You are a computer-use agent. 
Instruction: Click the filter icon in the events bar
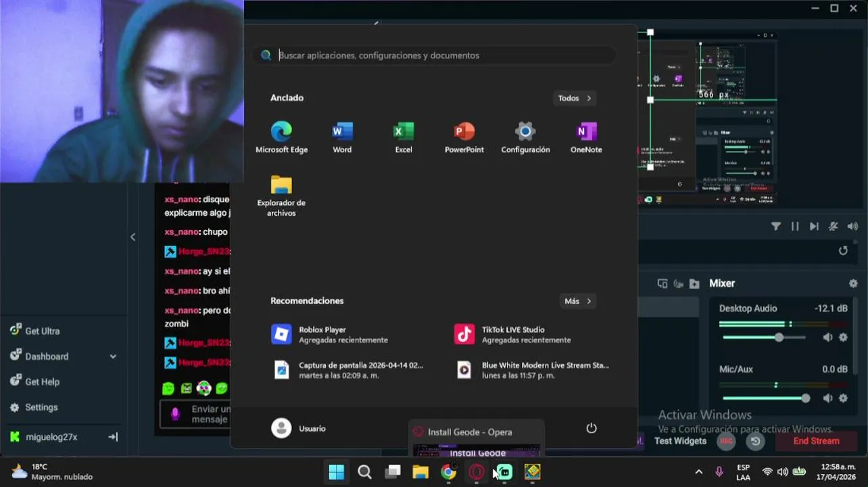[x=776, y=227]
